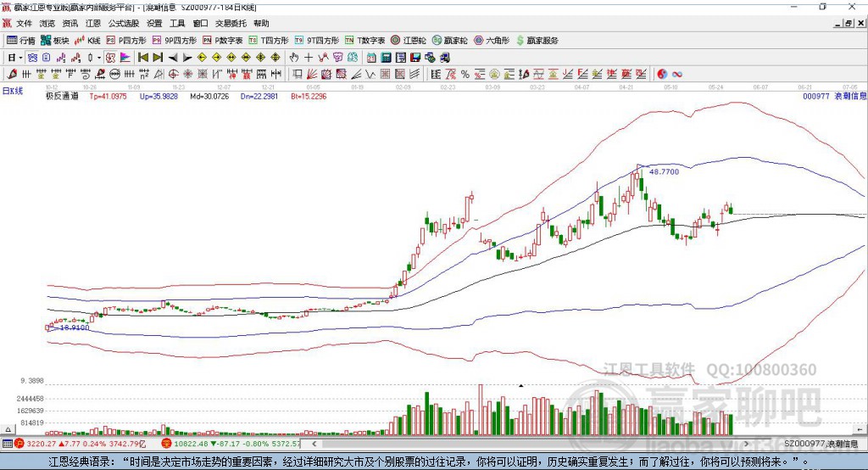868x470 pixels.
Task: Click the truck icon in toolbar
Action: [444, 58]
